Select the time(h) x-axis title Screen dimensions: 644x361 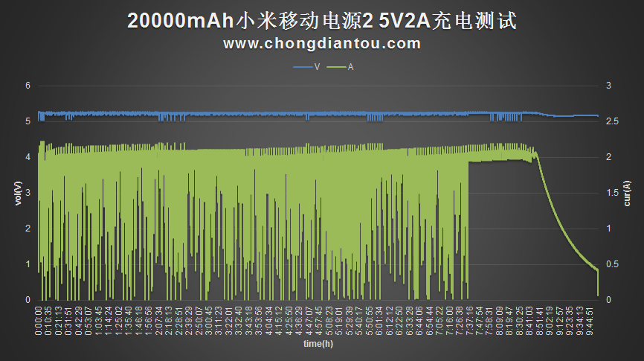tap(318, 344)
